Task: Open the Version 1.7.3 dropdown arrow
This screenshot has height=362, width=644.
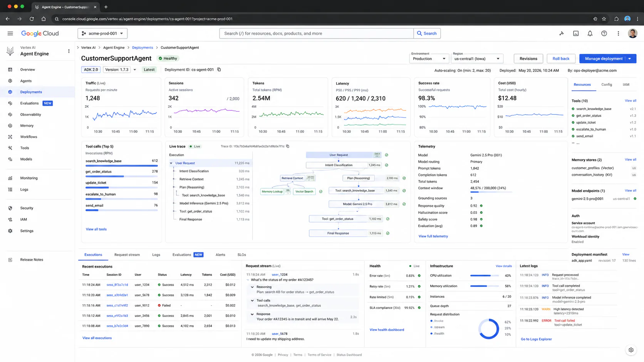Action: (x=135, y=70)
